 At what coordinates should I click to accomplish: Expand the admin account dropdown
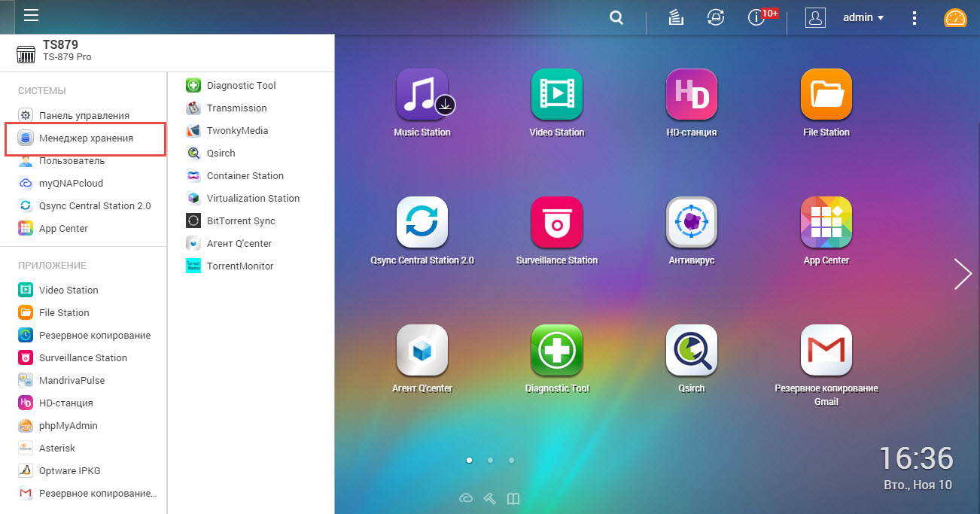point(863,18)
